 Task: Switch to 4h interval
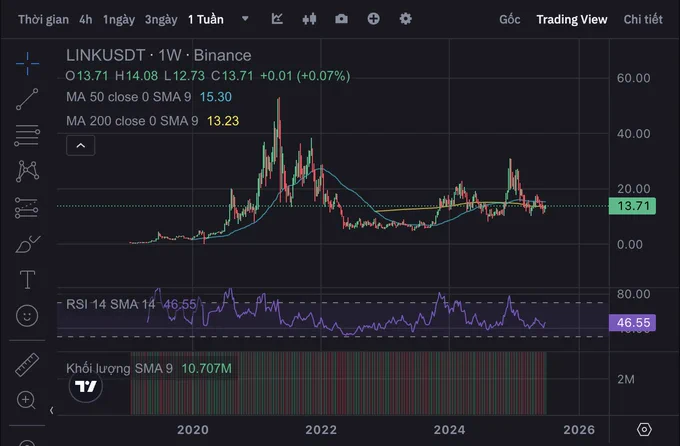point(86,20)
